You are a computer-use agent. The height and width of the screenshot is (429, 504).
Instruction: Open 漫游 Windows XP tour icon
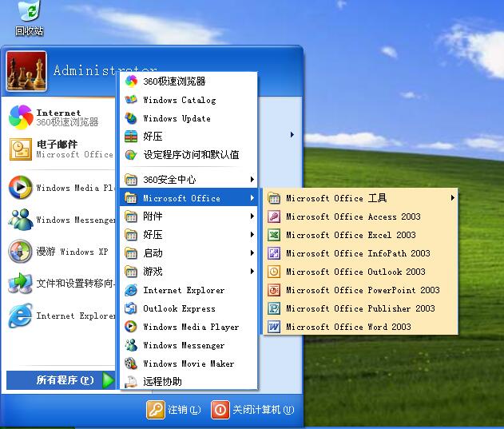pyautogui.click(x=21, y=252)
